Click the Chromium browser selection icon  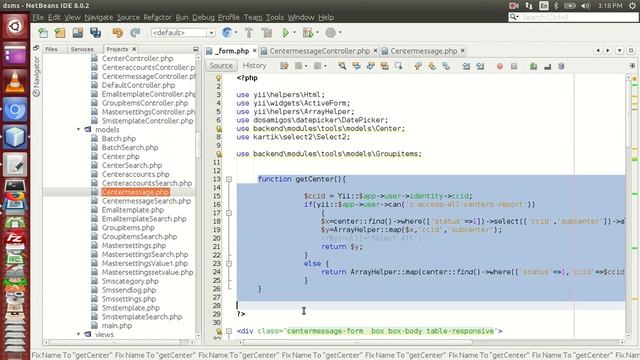click(x=227, y=33)
